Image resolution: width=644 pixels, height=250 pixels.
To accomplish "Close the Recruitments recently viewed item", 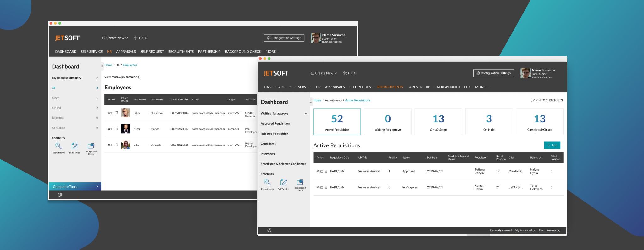I will tap(558, 231).
